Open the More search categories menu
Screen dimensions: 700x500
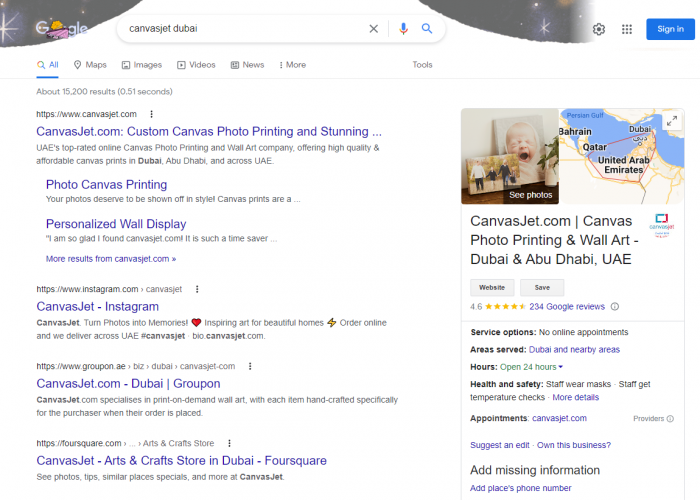(x=293, y=65)
